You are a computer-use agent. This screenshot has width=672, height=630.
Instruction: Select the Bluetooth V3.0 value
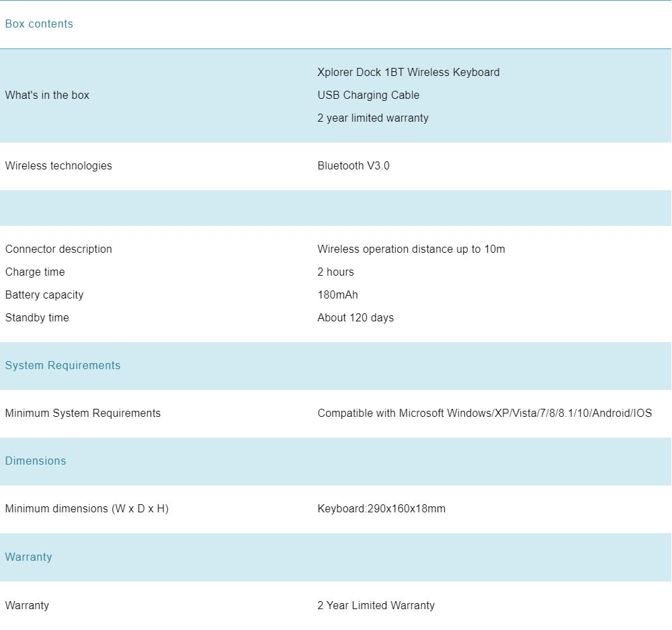[353, 166]
